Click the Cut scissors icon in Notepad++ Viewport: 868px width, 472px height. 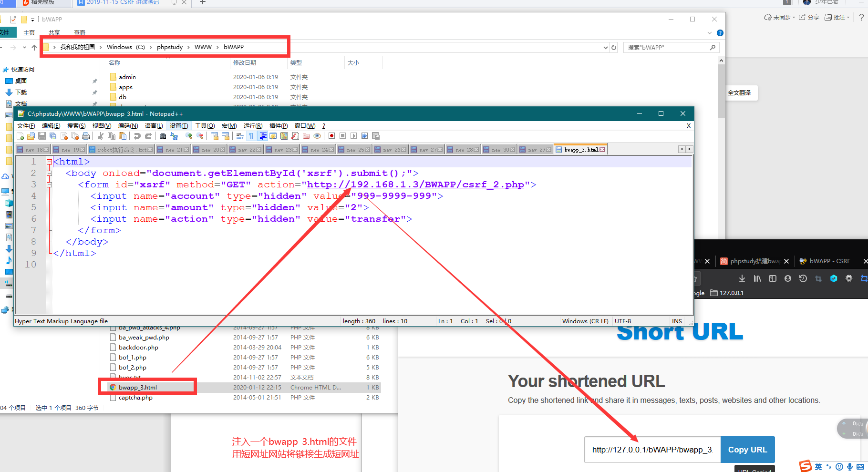pos(100,136)
